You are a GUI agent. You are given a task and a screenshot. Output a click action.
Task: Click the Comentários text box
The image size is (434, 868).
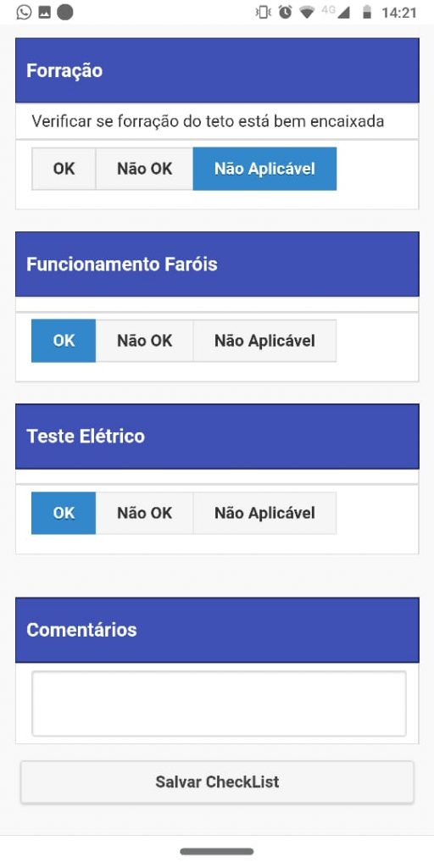219,704
